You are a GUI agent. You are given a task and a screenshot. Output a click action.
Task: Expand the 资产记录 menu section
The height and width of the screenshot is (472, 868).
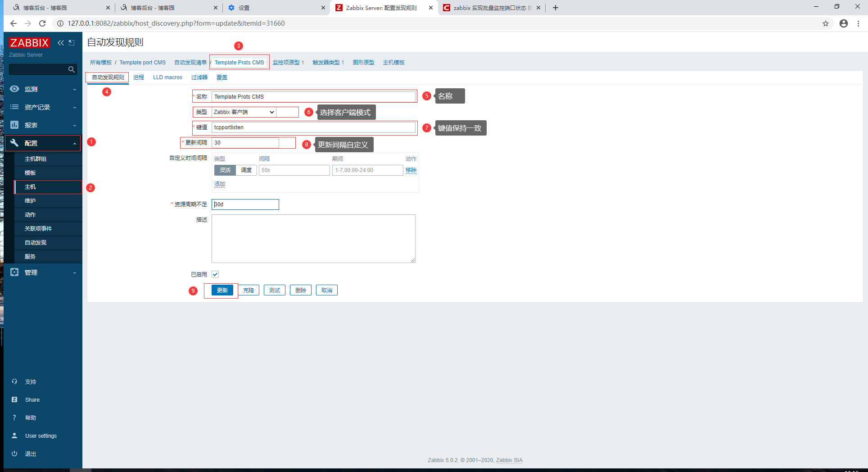[x=75, y=107]
